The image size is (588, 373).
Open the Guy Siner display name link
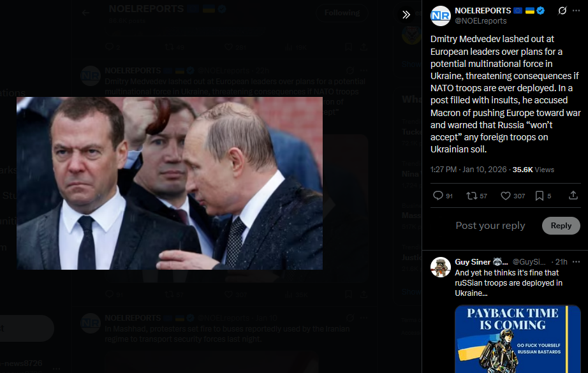click(481, 261)
